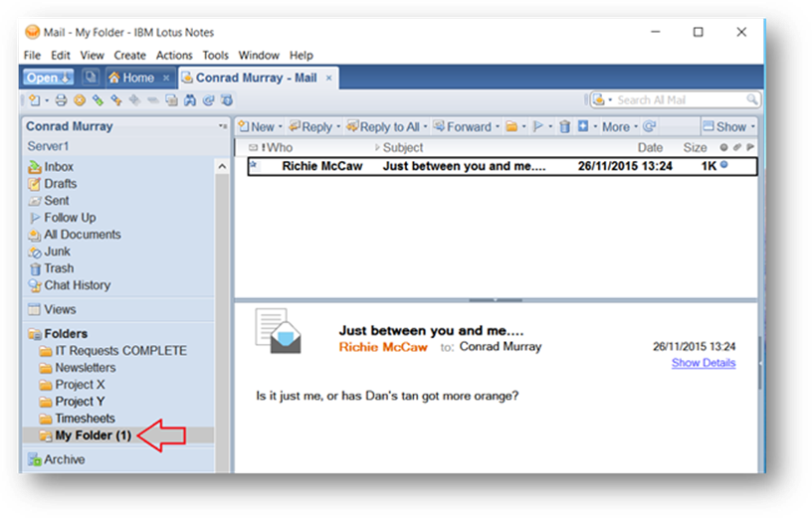
Task: Click the binoculars search icon
Action: [190, 99]
